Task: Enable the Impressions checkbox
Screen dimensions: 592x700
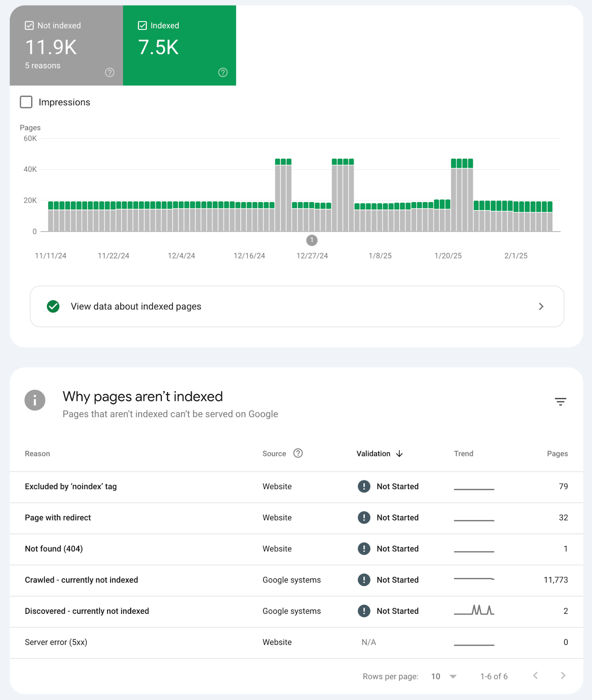Action: coord(26,102)
